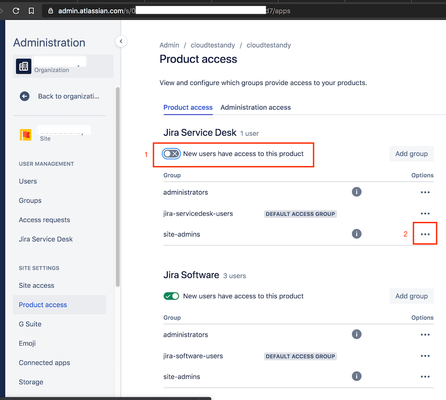Click info icon for Jira Software administrators

tap(356, 334)
